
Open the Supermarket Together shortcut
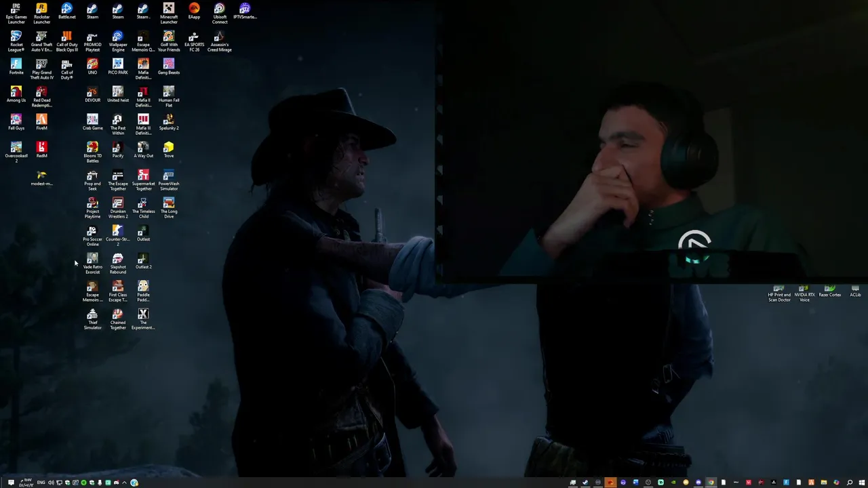tap(143, 180)
